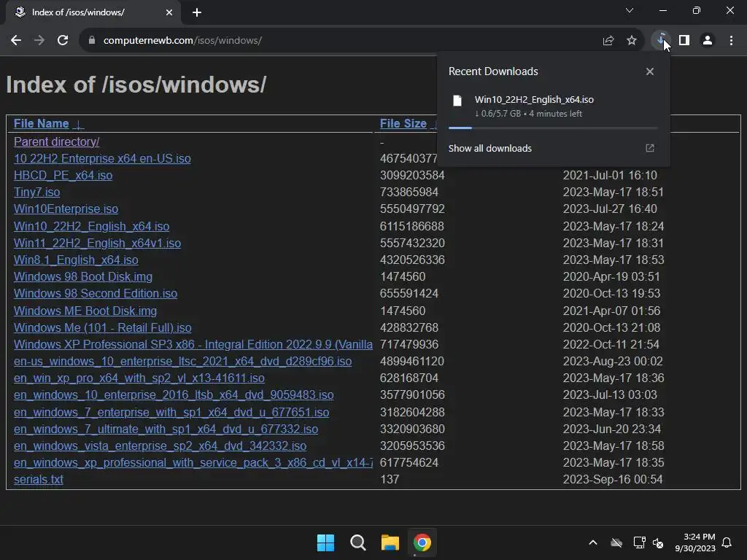Open the Chrome side panel
This screenshot has width=747, height=560.
[684, 41]
